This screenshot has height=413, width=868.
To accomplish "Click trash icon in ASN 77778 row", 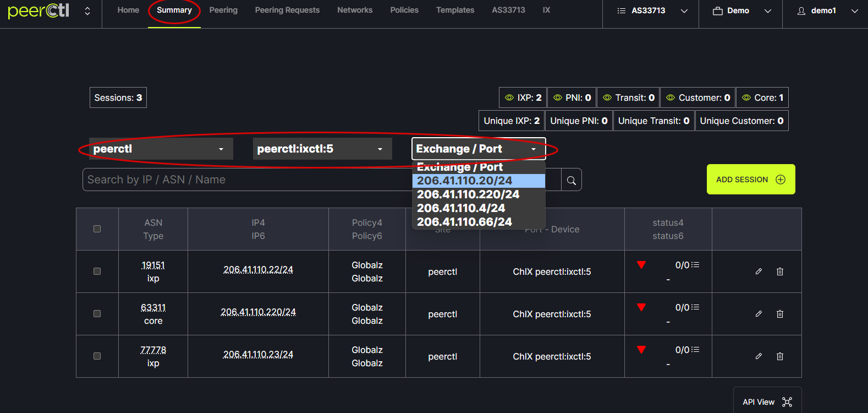I will (779, 356).
